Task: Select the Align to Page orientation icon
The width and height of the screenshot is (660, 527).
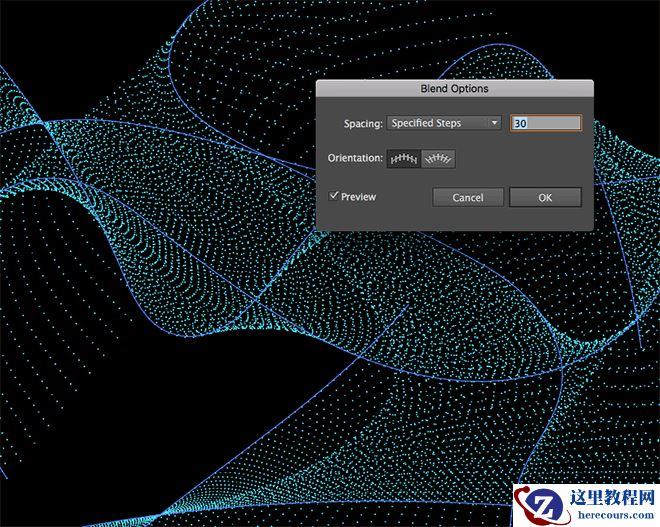Action: point(404,159)
